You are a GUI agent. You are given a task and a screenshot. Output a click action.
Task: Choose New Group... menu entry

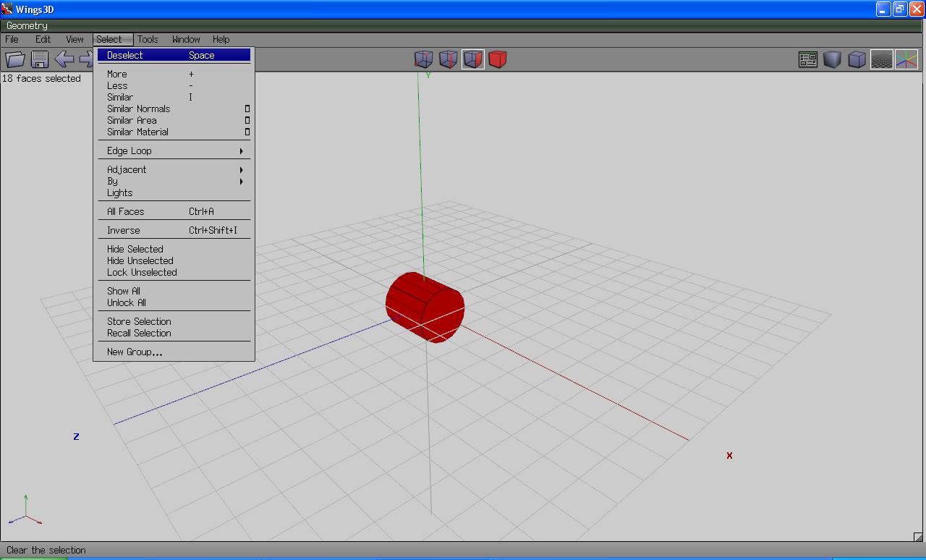(x=174, y=352)
